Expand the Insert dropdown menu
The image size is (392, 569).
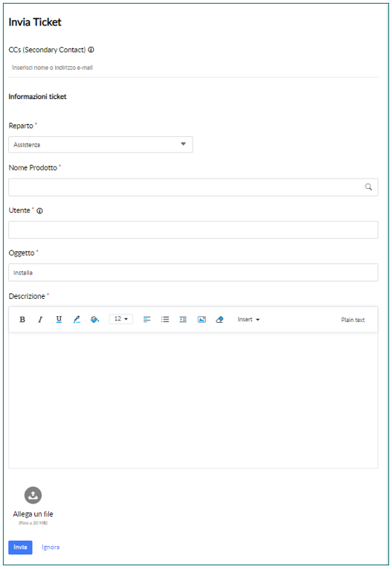point(248,319)
